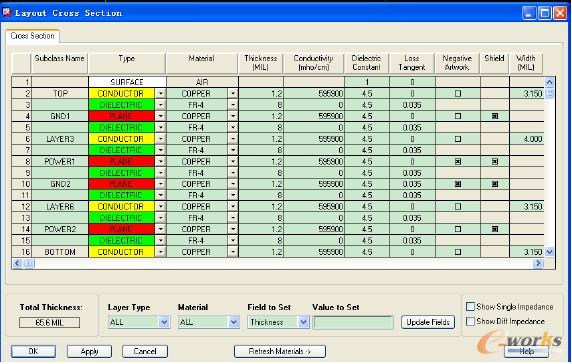Screen dimensions: 572x364
Task: Select the TOP subclass name cell
Action: click(60, 94)
